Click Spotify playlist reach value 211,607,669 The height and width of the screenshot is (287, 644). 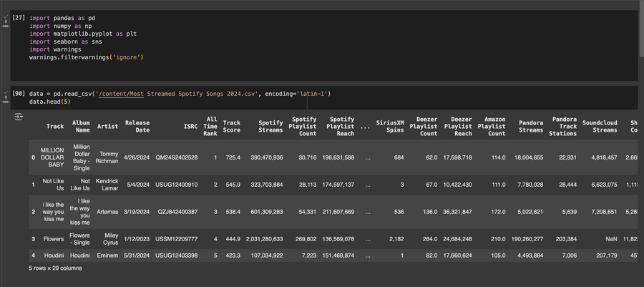tap(338, 212)
